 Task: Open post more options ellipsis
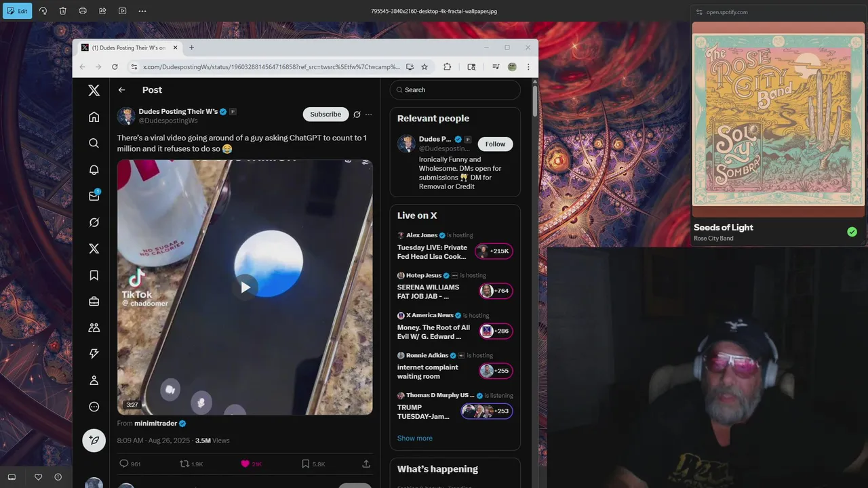pyautogui.click(x=368, y=115)
